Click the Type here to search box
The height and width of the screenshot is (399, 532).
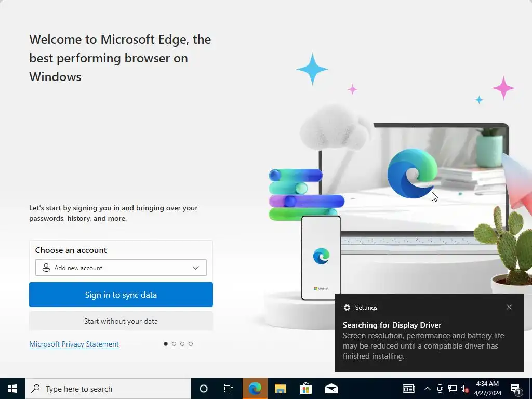(x=108, y=389)
